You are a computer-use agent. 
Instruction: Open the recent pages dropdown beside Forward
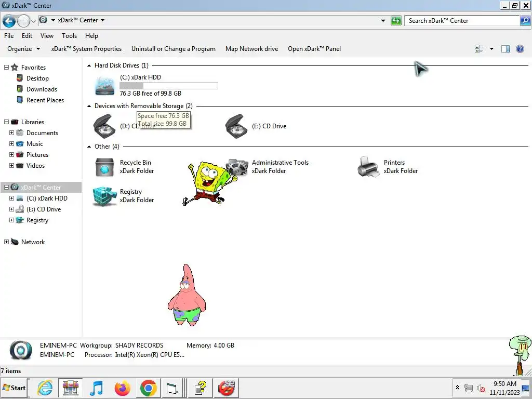click(33, 21)
